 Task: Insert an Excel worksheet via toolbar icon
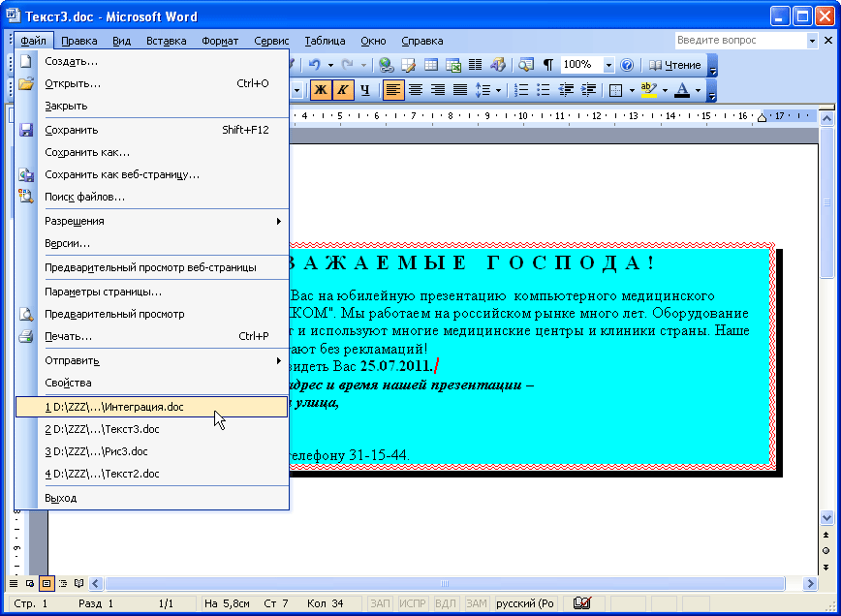[x=453, y=65]
